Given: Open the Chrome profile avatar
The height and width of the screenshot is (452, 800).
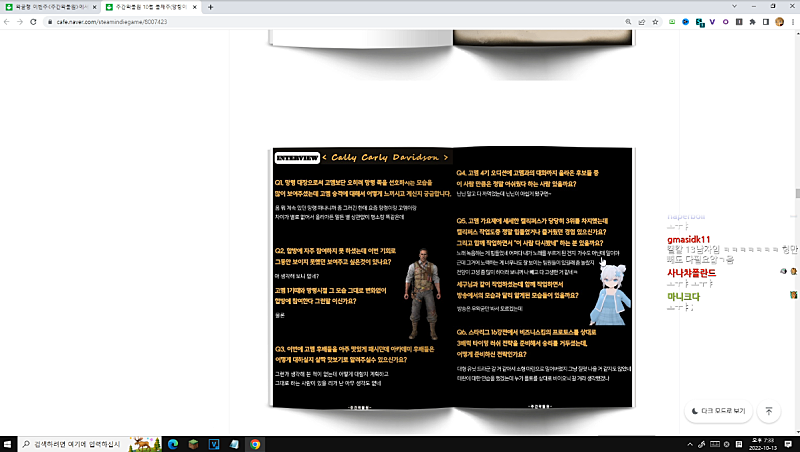Looking at the screenshot, I should point(779,22).
